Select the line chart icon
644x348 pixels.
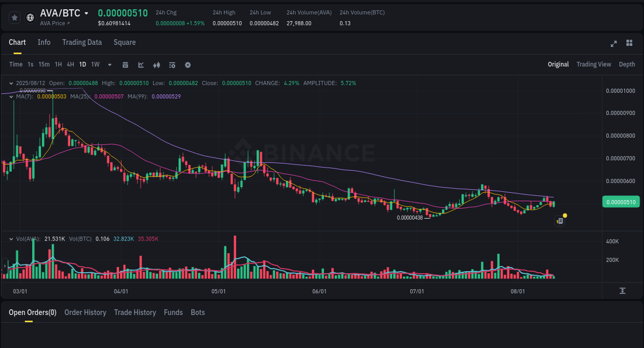(141, 64)
